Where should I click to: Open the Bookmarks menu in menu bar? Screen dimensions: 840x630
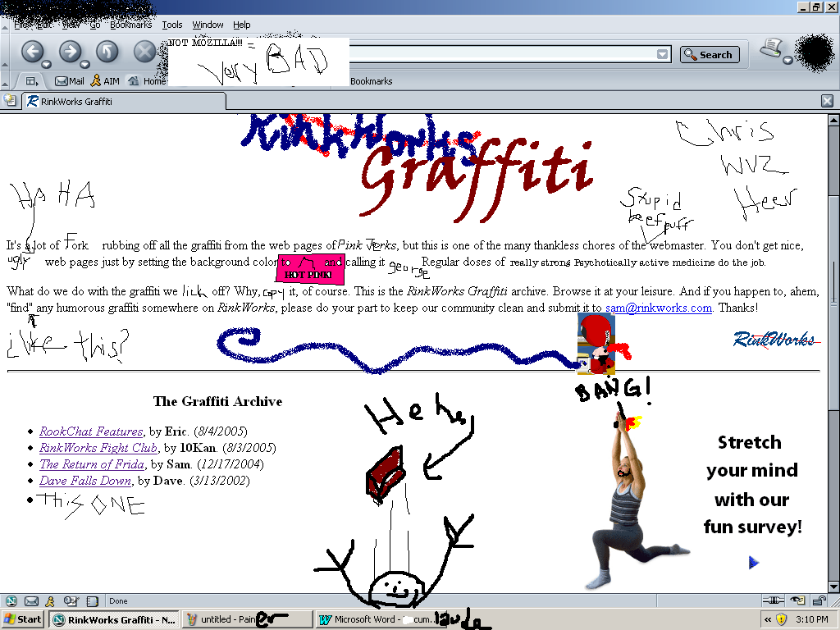130,25
